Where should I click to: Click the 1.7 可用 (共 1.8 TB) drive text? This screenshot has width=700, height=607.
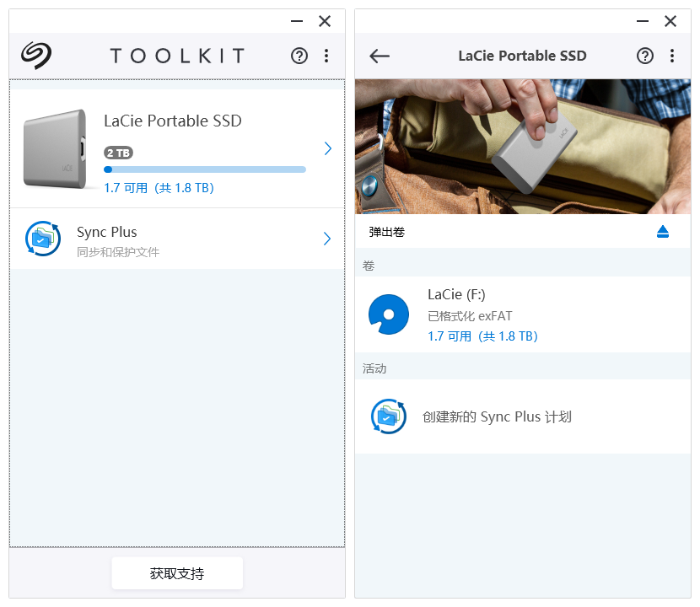pos(159,188)
